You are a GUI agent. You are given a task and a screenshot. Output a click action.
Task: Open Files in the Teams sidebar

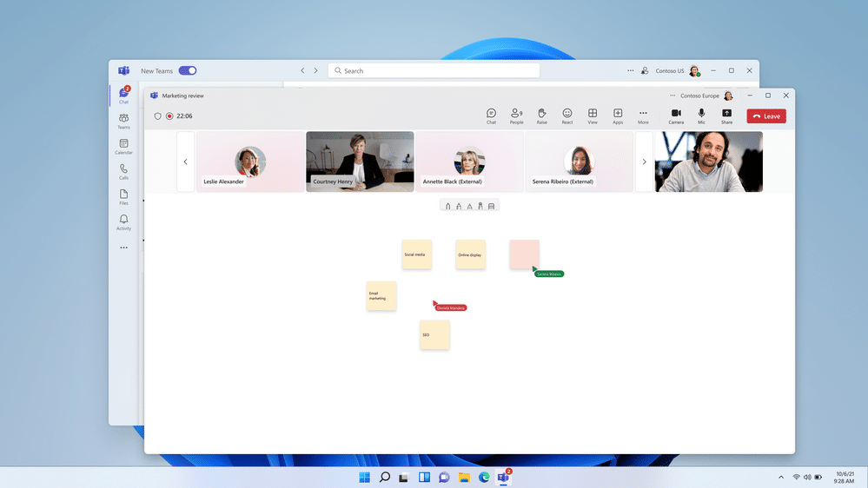click(x=123, y=197)
